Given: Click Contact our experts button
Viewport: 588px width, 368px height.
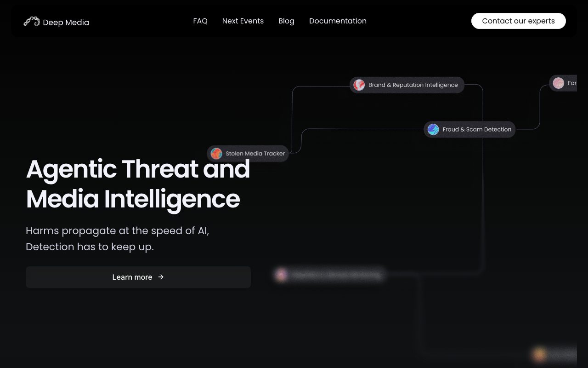Looking at the screenshot, I should [x=518, y=21].
